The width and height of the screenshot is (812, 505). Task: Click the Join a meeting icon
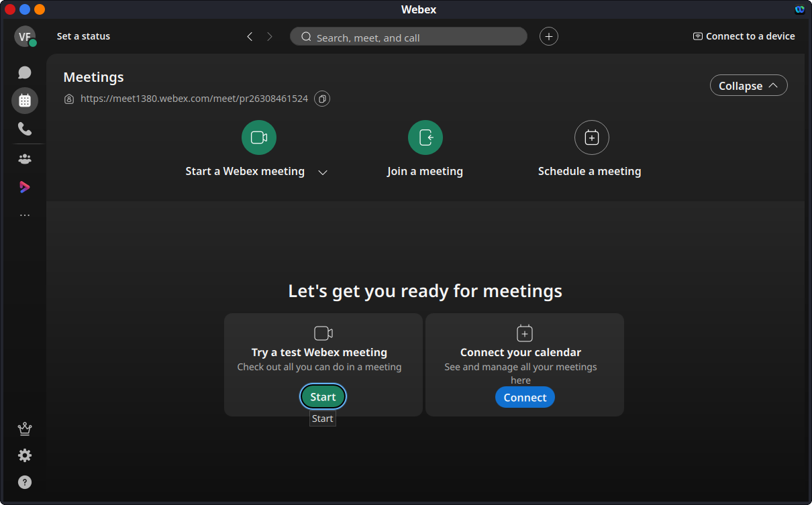(x=425, y=137)
